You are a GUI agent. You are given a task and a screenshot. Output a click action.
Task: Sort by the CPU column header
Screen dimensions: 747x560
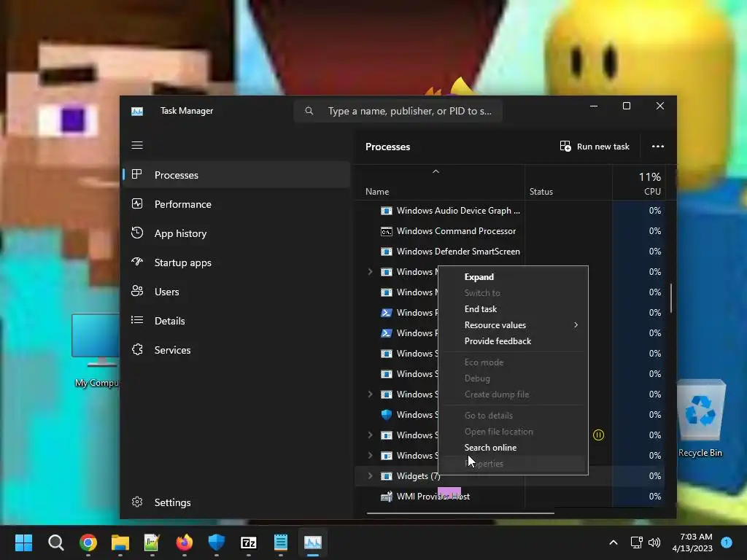(x=639, y=183)
